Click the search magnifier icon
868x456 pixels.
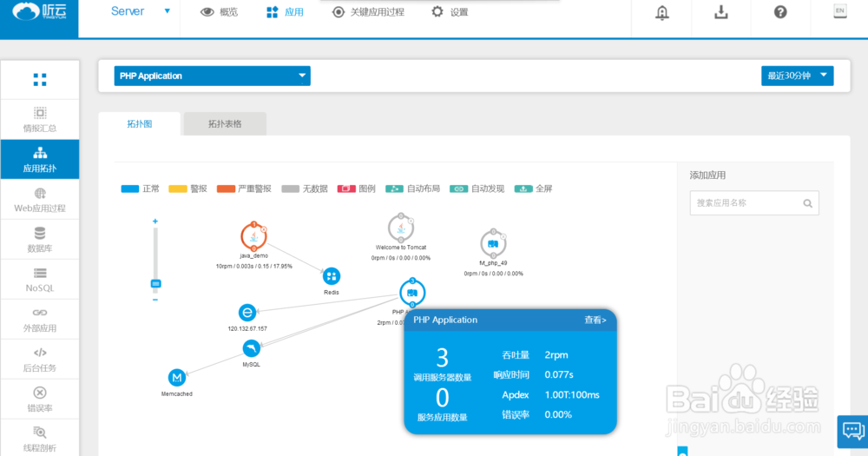(x=807, y=203)
